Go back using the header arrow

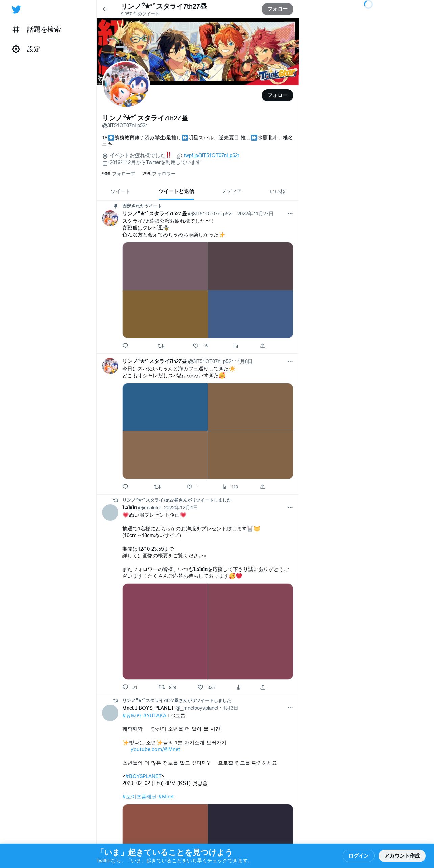tap(105, 9)
